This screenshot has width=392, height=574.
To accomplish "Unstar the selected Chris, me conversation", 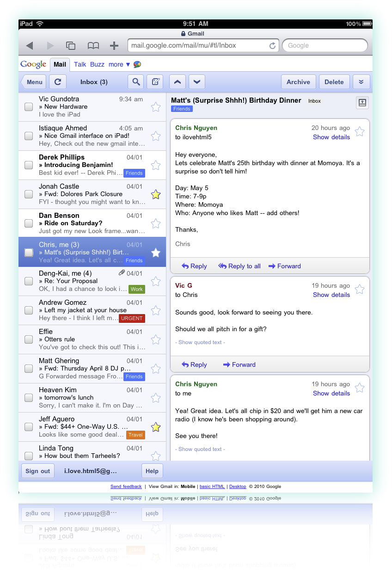I will click(x=156, y=253).
